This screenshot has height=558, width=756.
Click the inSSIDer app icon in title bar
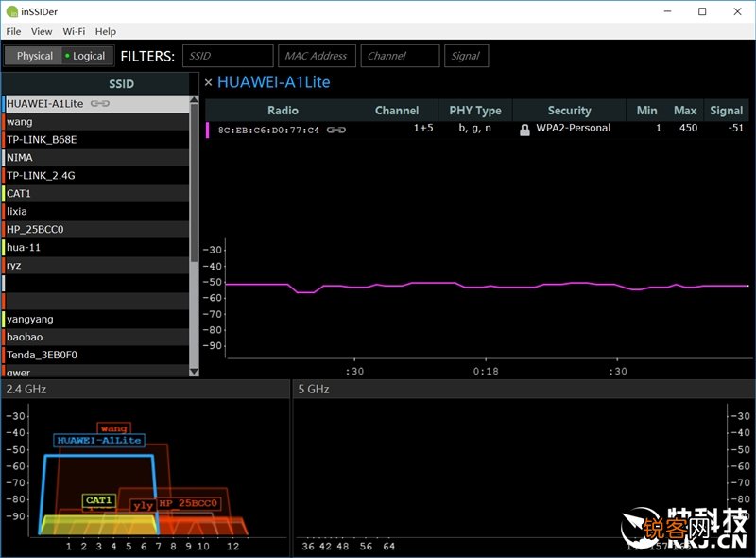click(11, 11)
